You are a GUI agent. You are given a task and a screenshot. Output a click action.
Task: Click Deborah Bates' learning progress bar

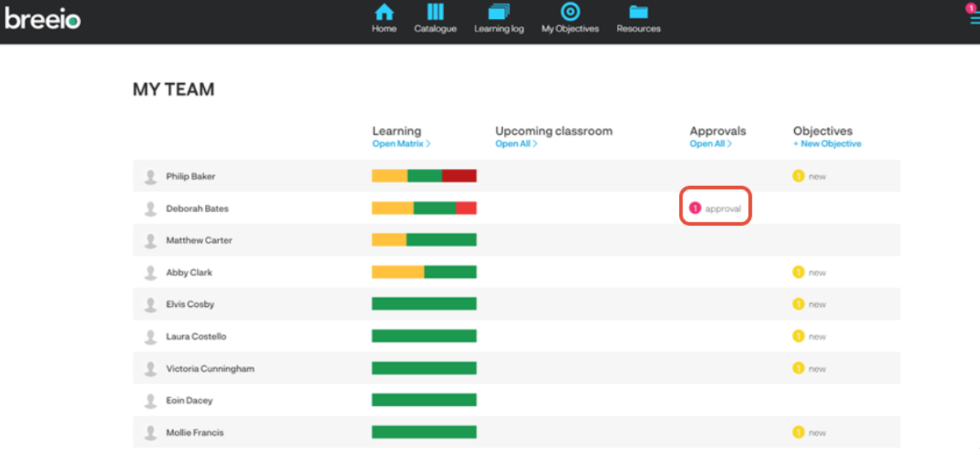[x=424, y=208]
